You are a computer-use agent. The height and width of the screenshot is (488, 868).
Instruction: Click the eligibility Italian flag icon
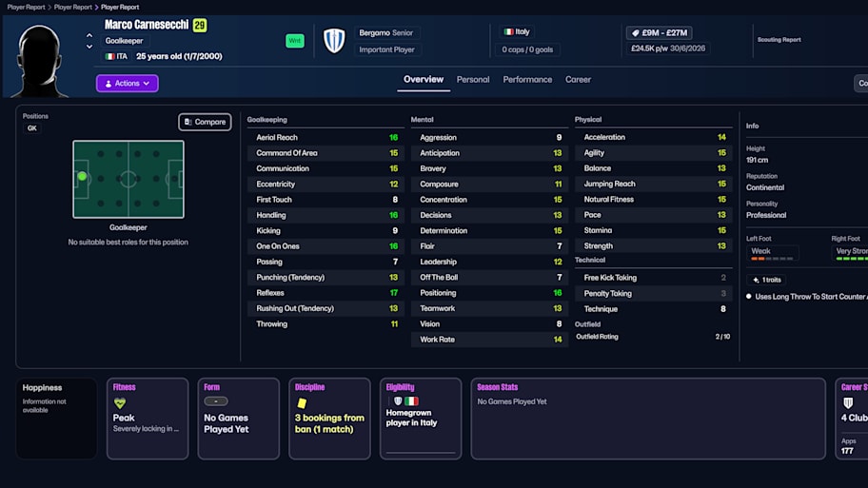click(411, 401)
